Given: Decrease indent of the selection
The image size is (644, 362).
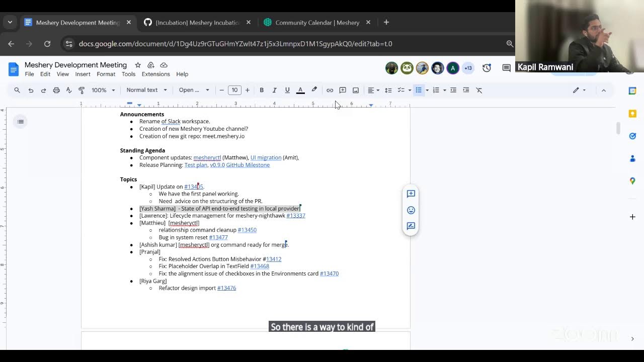Looking at the screenshot, I should click(x=453, y=90).
